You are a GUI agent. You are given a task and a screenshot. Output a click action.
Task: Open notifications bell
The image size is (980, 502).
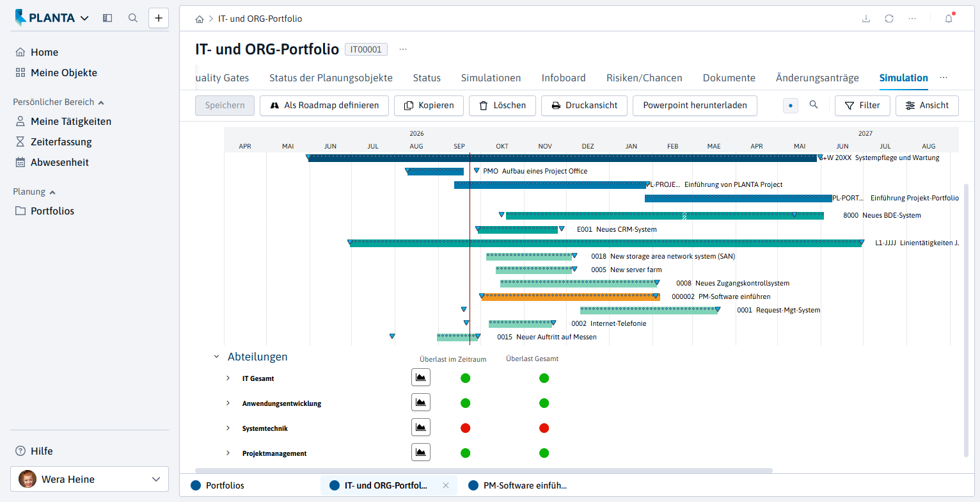[x=949, y=19]
